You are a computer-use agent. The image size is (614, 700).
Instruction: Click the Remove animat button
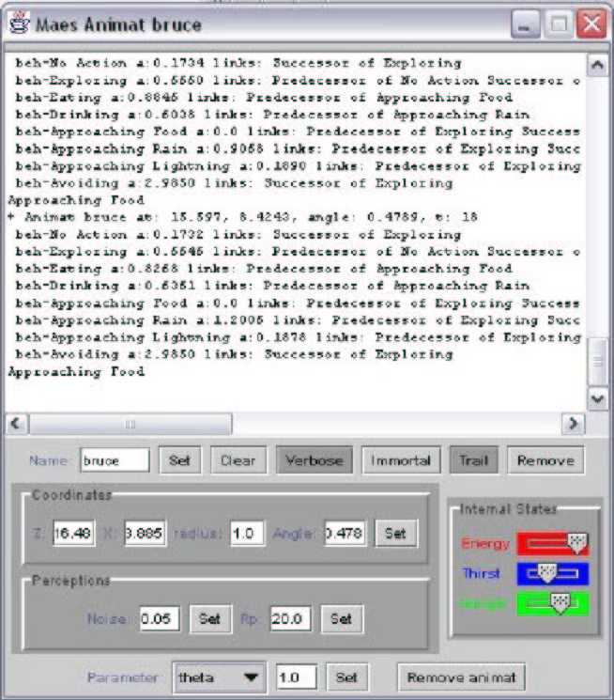(461, 677)
